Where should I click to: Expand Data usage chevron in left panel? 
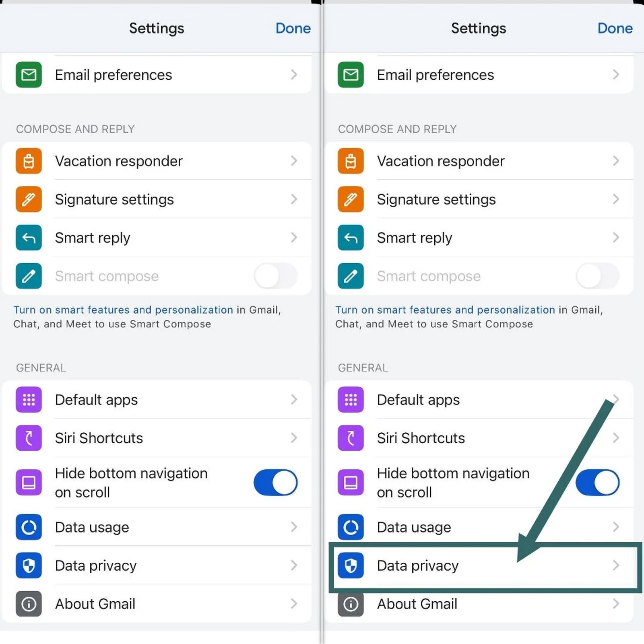[294, 527]
